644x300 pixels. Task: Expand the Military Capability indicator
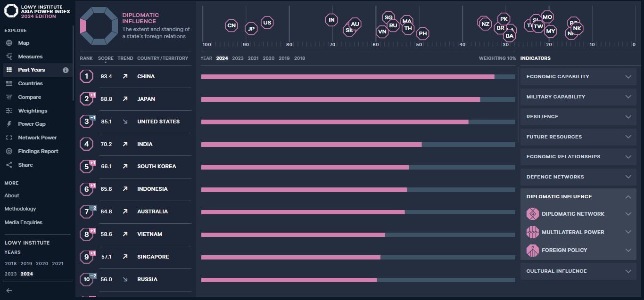578,97
